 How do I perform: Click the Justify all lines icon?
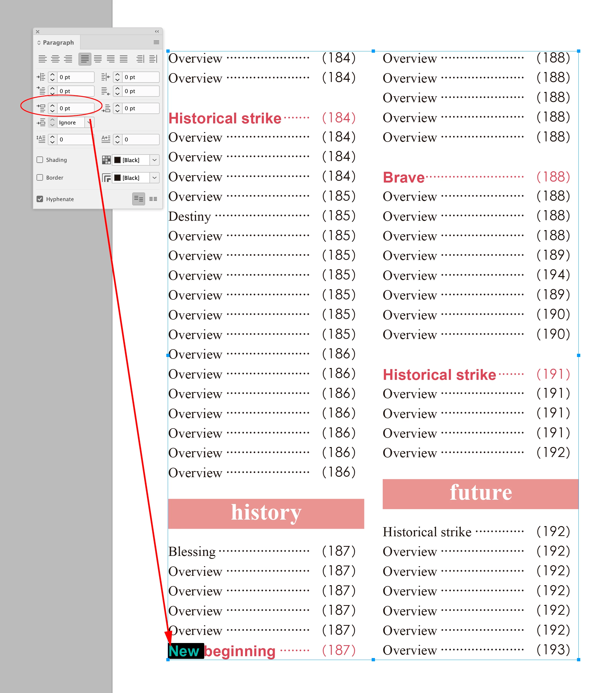tap(124, 59)
